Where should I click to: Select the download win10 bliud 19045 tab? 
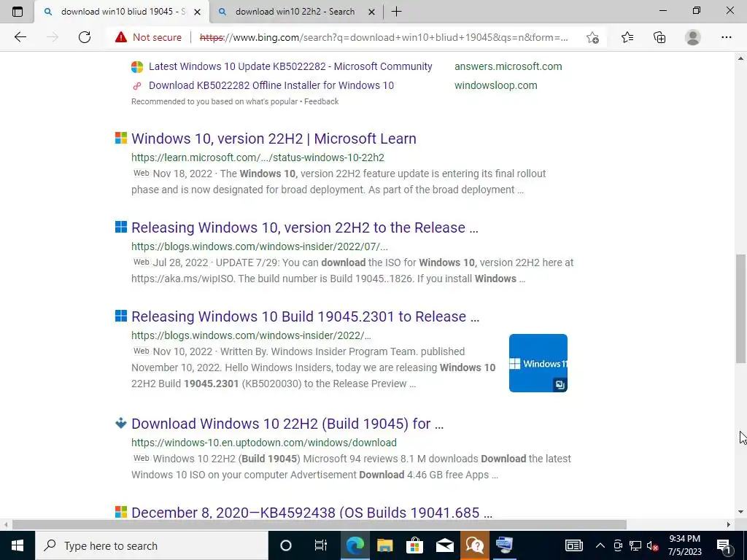[x=122, y=12]
